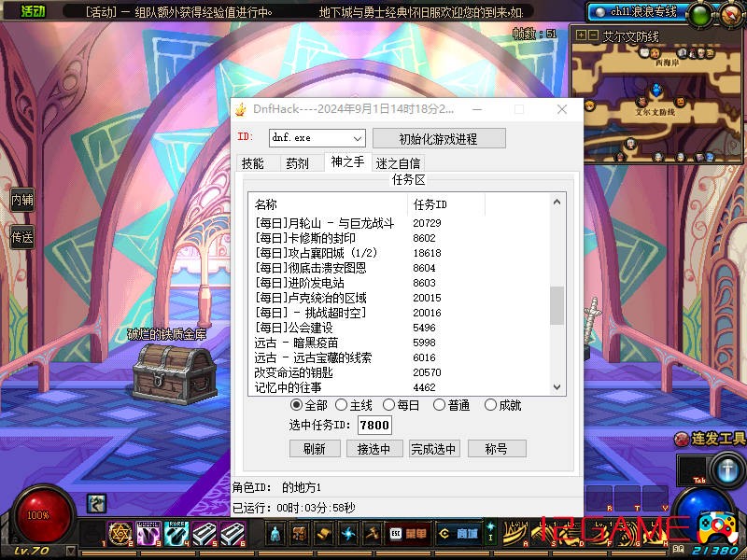Select quest row 远古 - 远古宝藏的线索

(400, 357)
